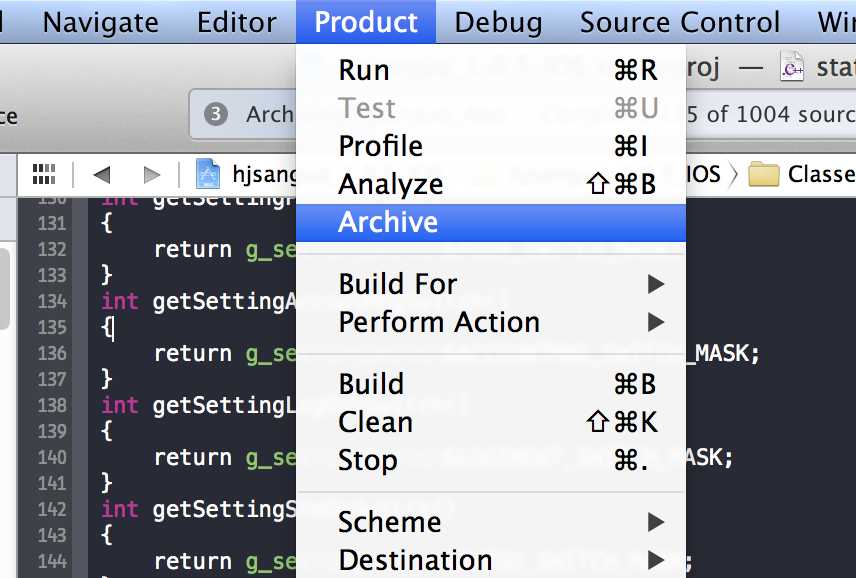Open the Debug menu
The image size is (856, 578).
498,22
